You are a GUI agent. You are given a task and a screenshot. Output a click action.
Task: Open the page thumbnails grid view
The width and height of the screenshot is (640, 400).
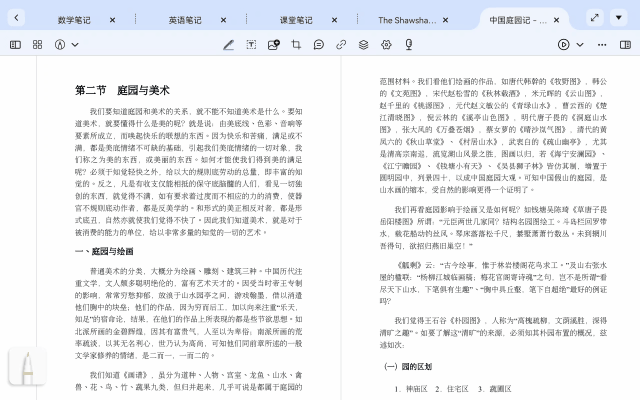pyautogui.click(x=38, y=44)
